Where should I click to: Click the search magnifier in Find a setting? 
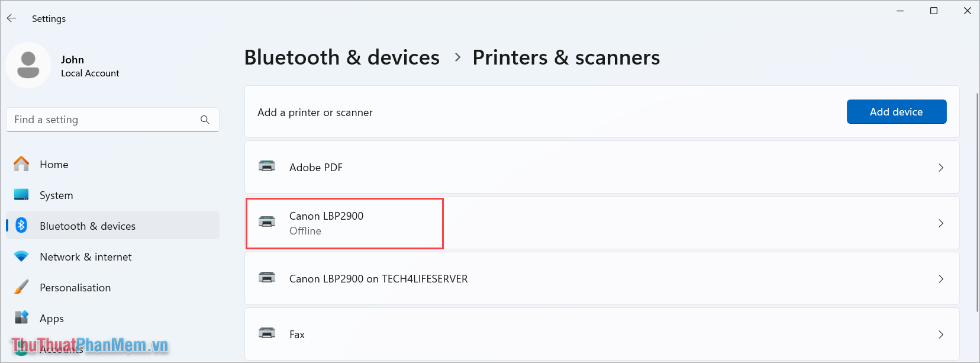click(205, 119)
